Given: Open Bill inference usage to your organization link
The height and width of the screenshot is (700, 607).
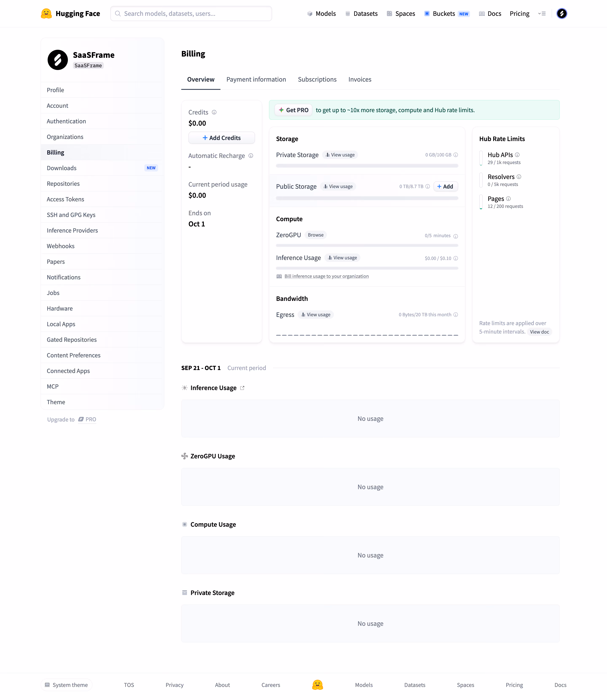Looking at the screenshot, I should pyautogui.click(x=326, y=276).
